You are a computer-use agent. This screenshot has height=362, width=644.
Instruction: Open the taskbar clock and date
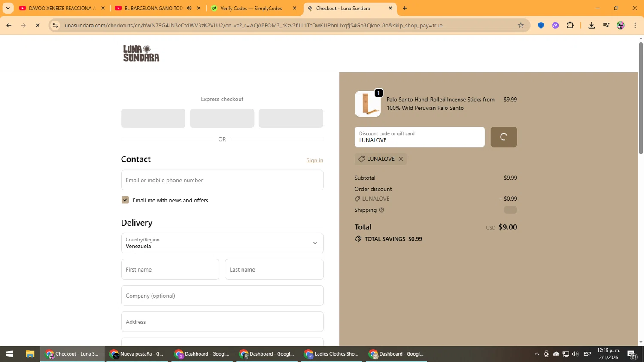point(609,354)
